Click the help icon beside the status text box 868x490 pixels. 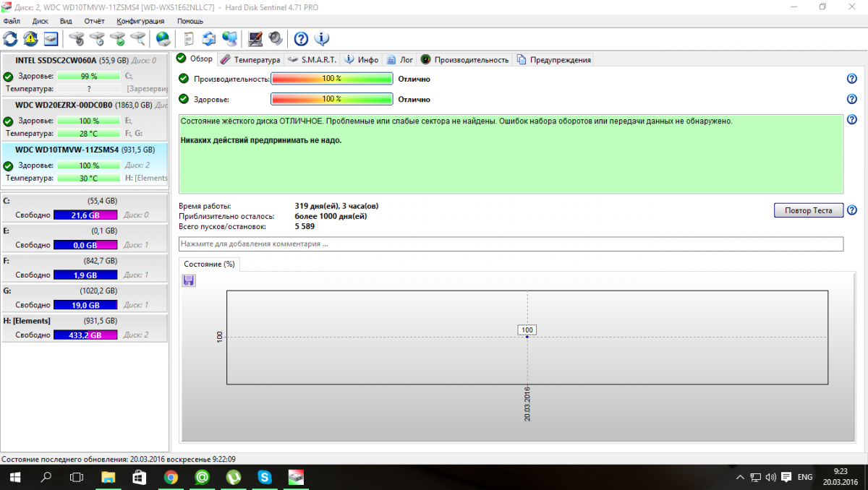(x=852, y=119)
